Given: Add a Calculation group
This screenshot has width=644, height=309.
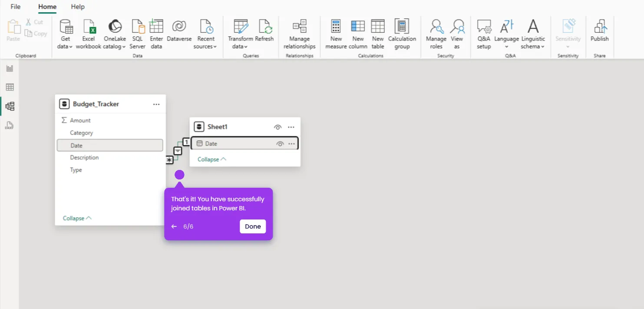Looking at the screenshot, I should click(402, 34).
